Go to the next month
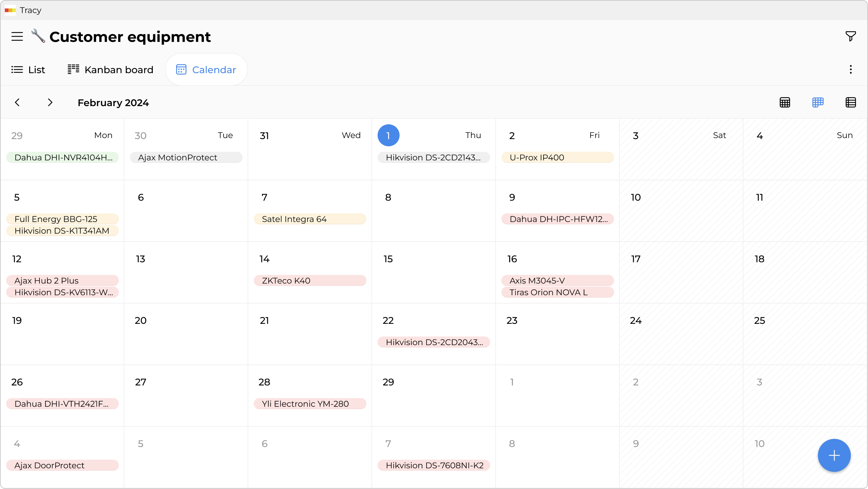The image size is (868, 489). click(x=50, y=102)
